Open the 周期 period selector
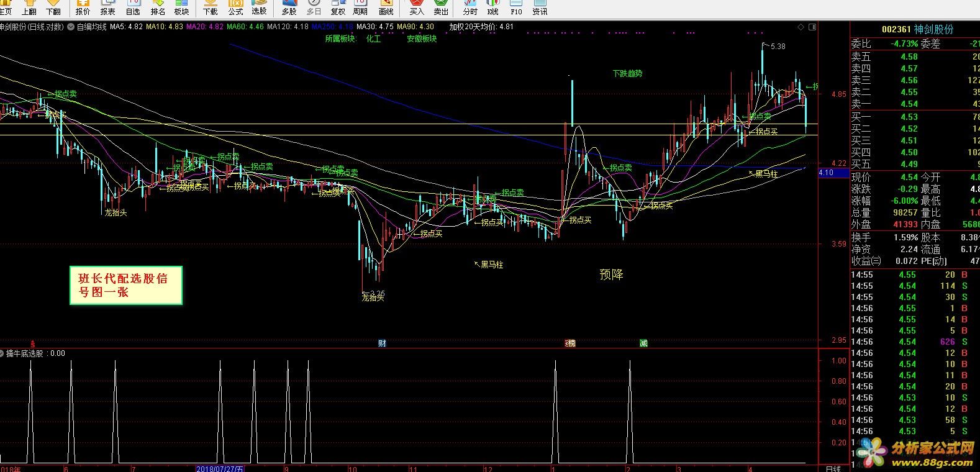 tap(360, 7)
